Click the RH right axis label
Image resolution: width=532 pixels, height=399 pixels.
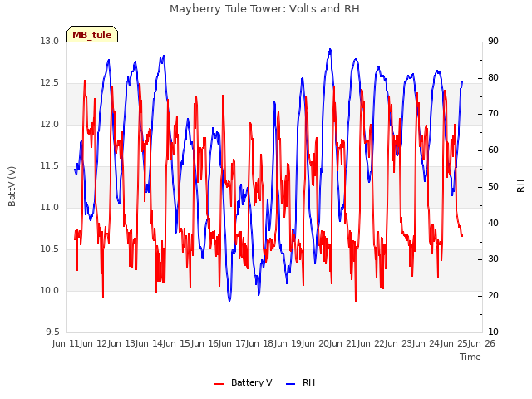[520, 186]
